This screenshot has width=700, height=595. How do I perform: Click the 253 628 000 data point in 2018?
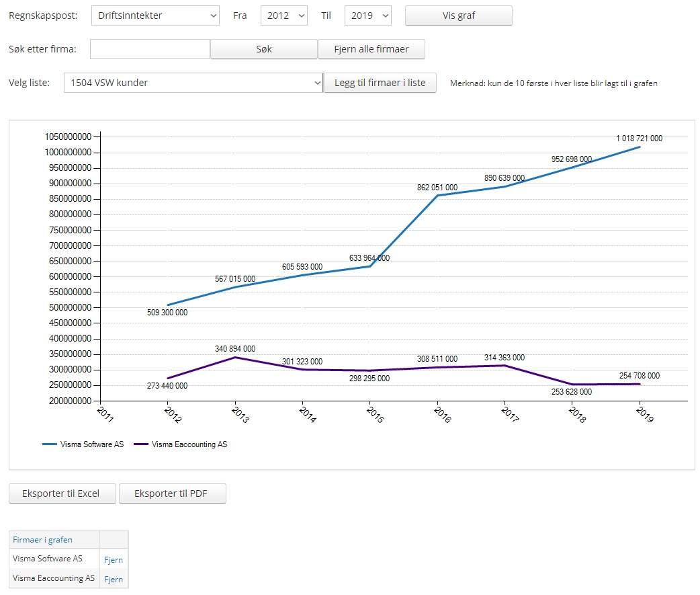coord(572,385)
